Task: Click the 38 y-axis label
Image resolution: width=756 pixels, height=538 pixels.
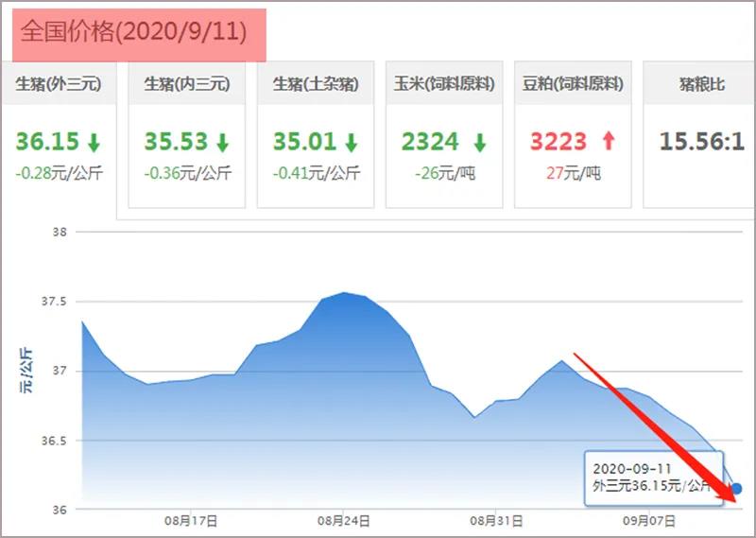Action: [60, 232]
